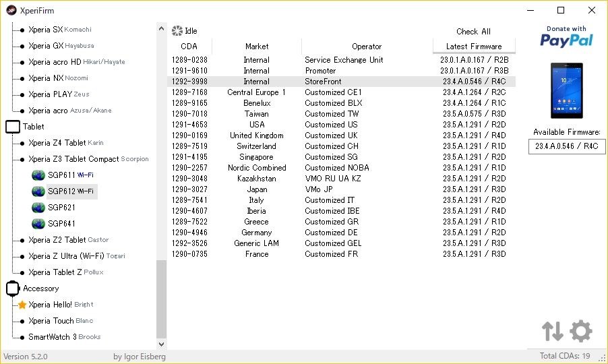
Task: Click the Idle status spinner icon
Action: coord(177,30)
